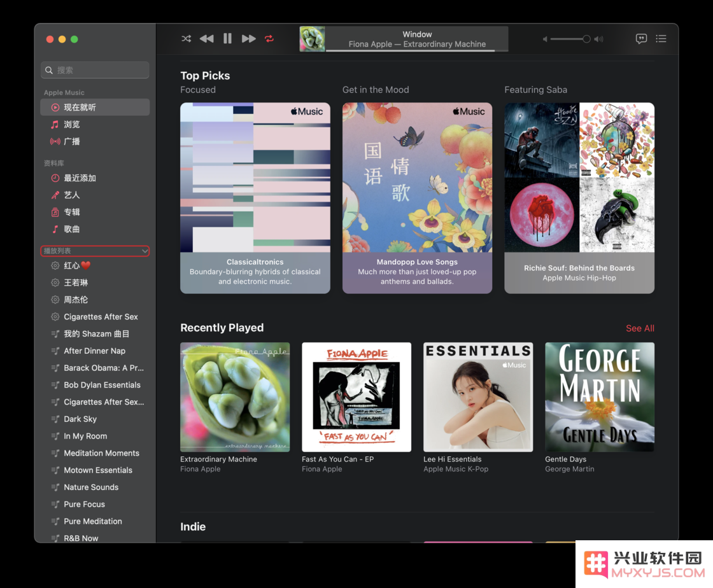Skip to the previous track
Viewport: 713px width, 588px height.
tap(206, 39)
